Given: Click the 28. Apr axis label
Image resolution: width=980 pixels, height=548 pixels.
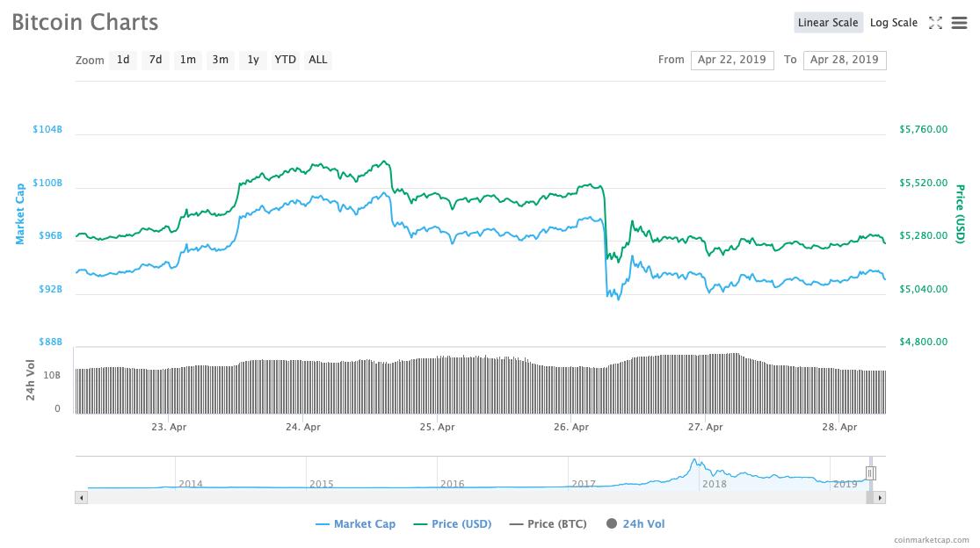Looking at the screenshot, I should point(839,427).
